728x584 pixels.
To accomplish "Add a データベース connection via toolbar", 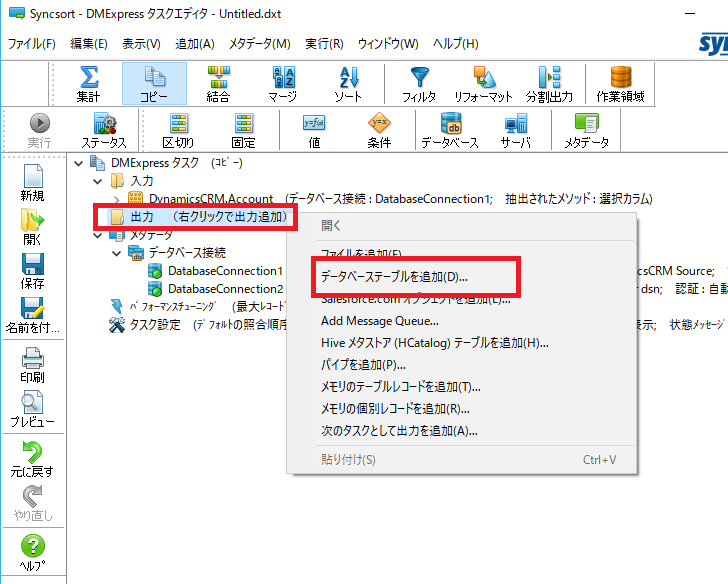I will (450, 130).
